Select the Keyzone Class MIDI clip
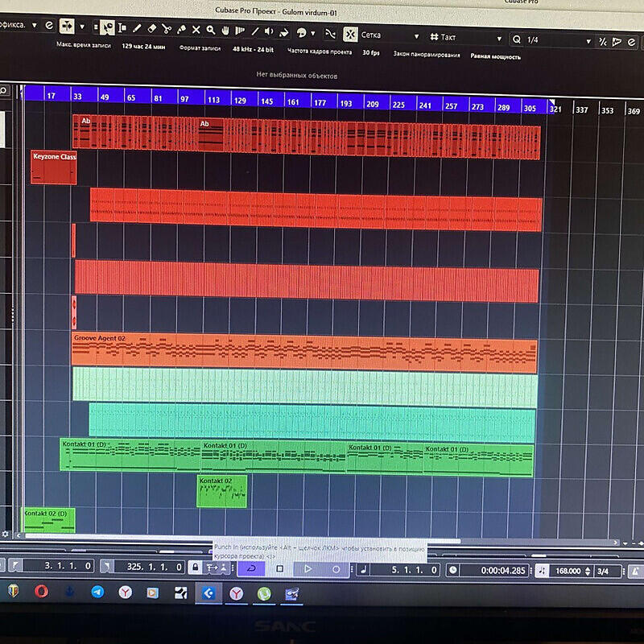Image resolution: width=644 pixels, height=644 pixels. 53,167
